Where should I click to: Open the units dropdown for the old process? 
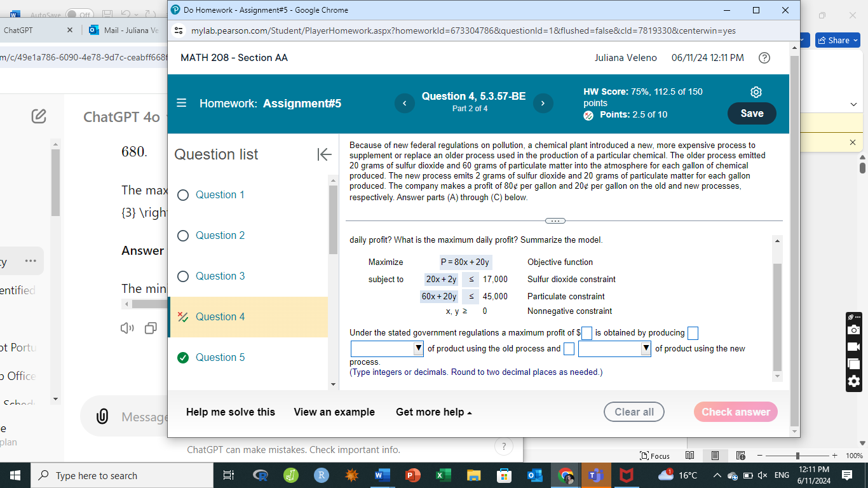(x=418, y=348)
